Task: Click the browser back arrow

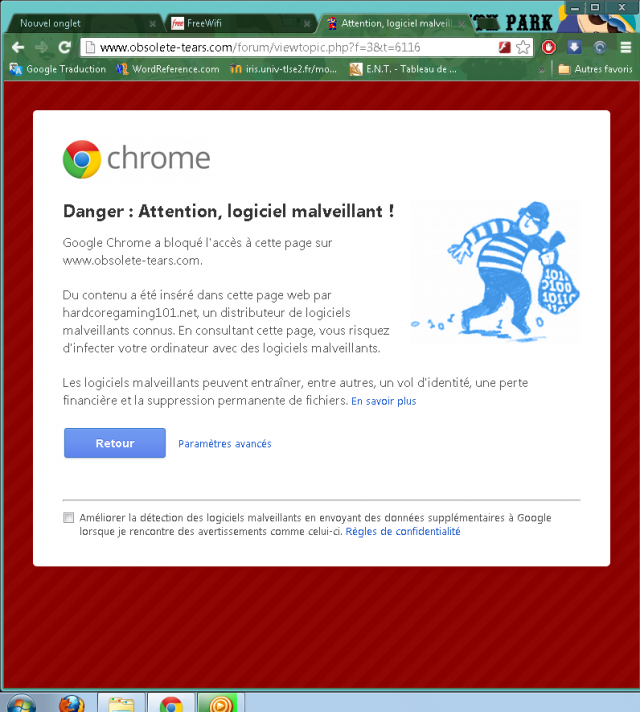Action: pos(18,47)
